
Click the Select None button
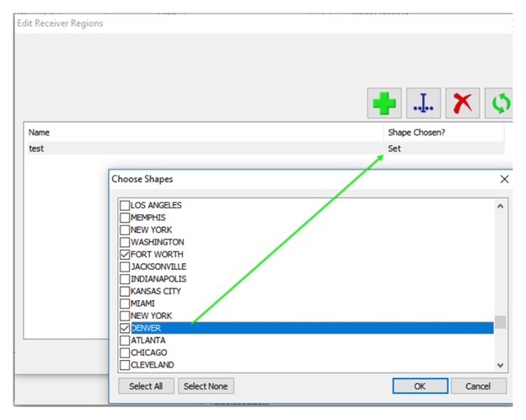coord(206,386)
